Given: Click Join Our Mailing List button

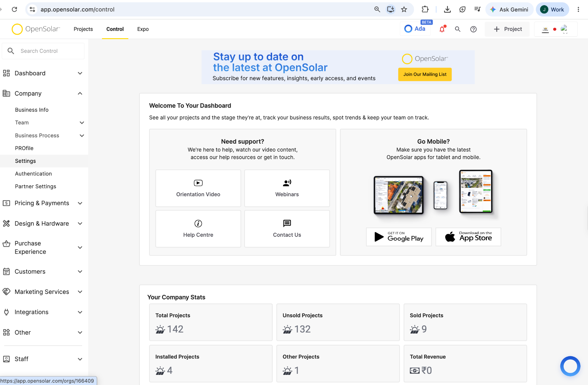Looking at the screenshot, I should click(x=425, y=74).
